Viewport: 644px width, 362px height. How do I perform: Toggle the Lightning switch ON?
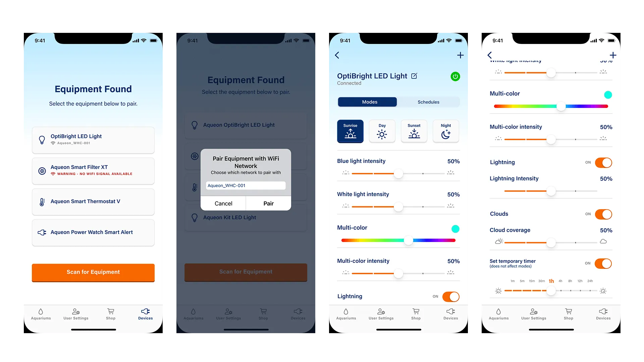(451, 296)
